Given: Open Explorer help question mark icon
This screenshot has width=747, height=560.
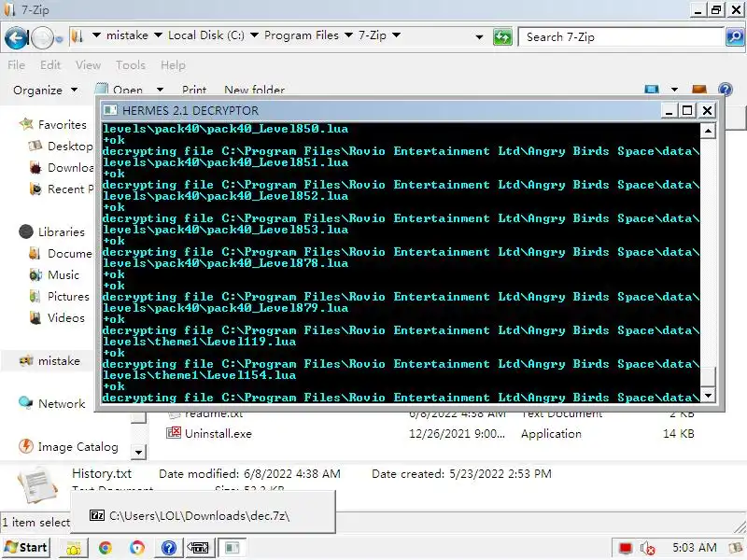Looking at the screenshot, I should (726, 89).
